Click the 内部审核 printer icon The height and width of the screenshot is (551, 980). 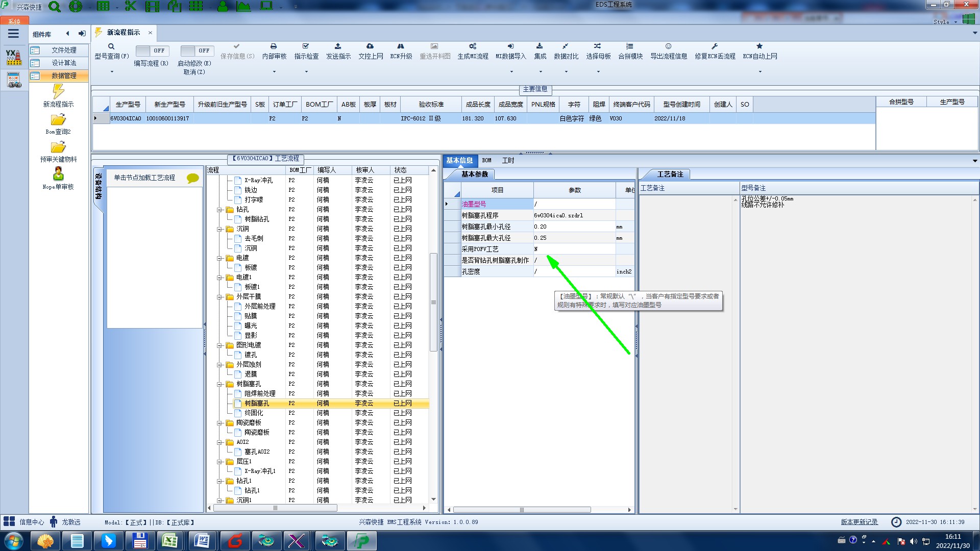point(274,46)
